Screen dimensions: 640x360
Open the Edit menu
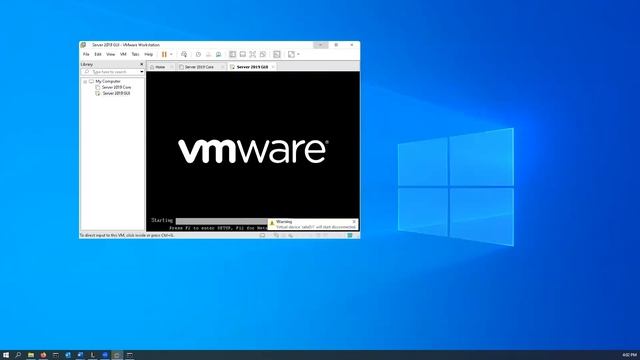(x=98, y=54)
